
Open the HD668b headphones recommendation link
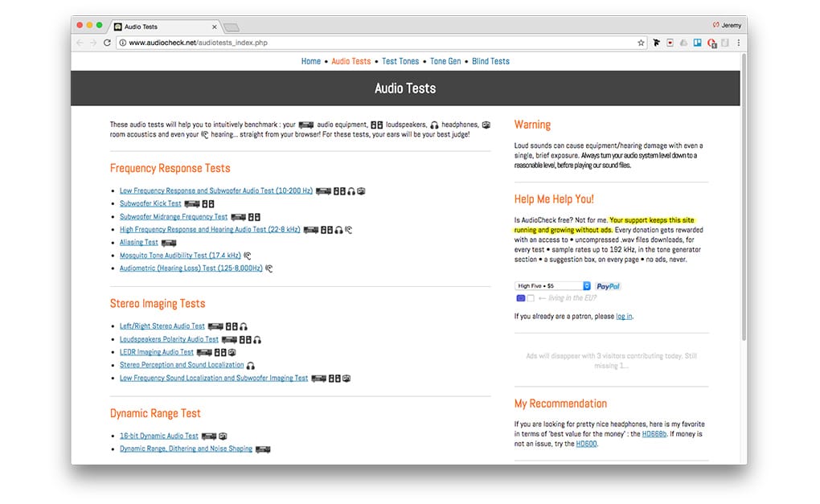pyautogui.click(x=653, y=433)
